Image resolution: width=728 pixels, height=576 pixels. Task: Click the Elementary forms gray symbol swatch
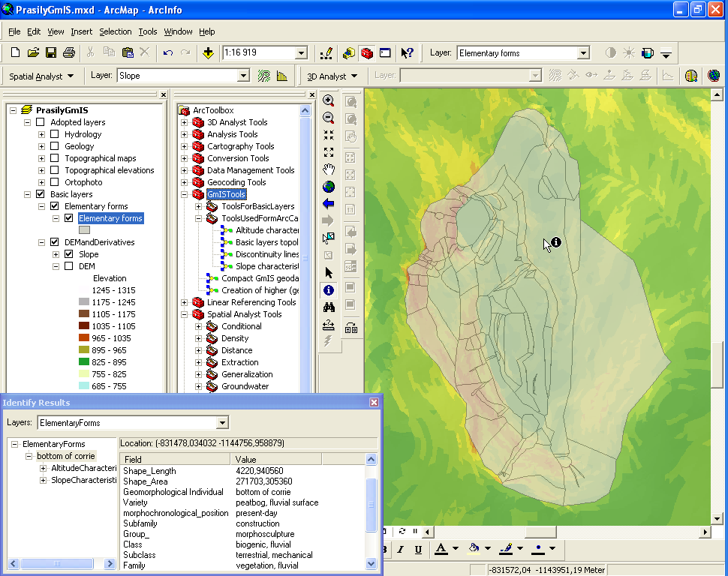click(x=84, y=229)
